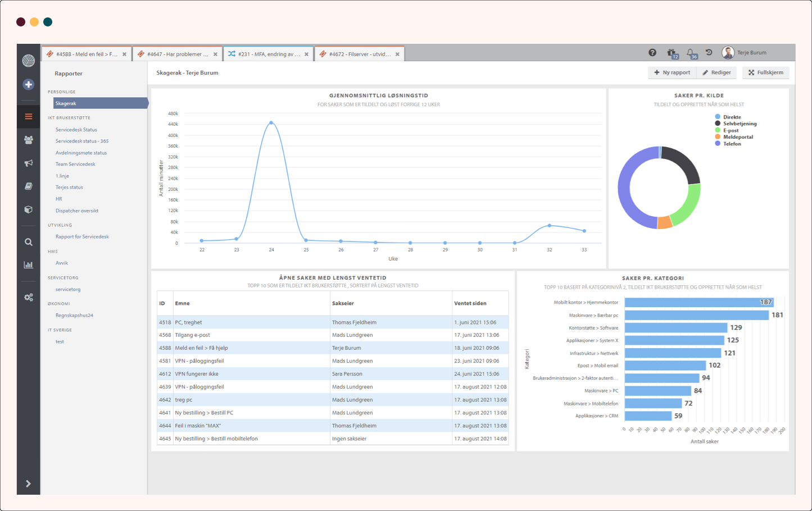Click the help question mark icon
The height and width of the screenshot is (511, 812).
point(652,53)
